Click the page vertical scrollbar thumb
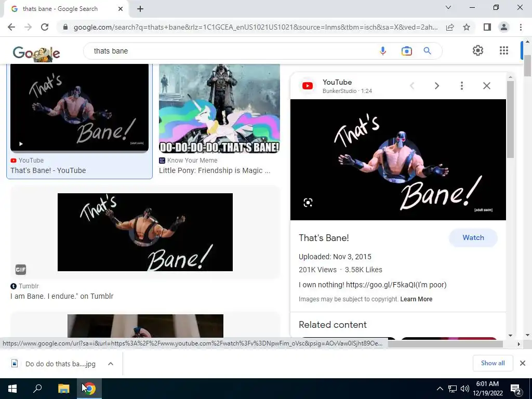Viewport: 532px width, 399px height. (x=527, y=66)
